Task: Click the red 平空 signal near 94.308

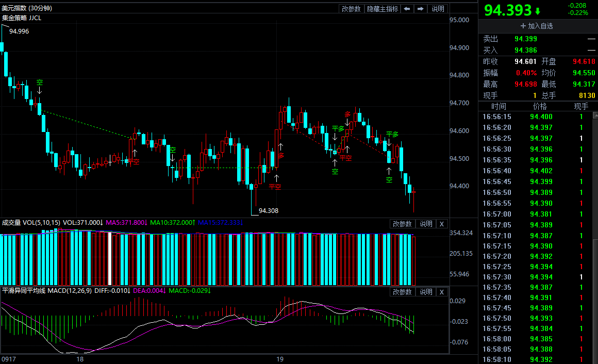Action: (275, 187)
